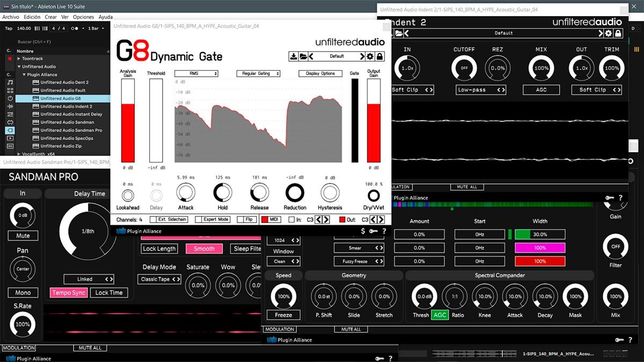Viewport: 644px width, 362px height.
Task: Open Indent 2 settings gear icon
Action: click(609, 33)
